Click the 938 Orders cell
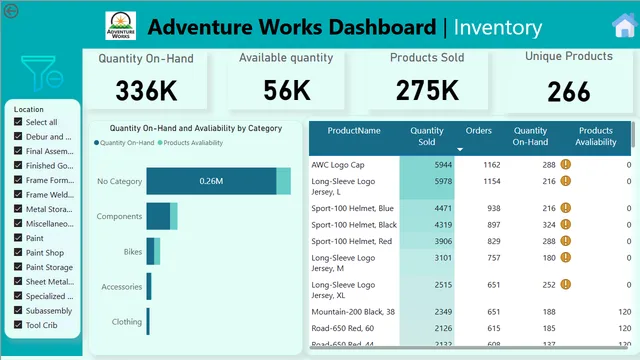This screenshot has height=360, width=640. [493, 208]
